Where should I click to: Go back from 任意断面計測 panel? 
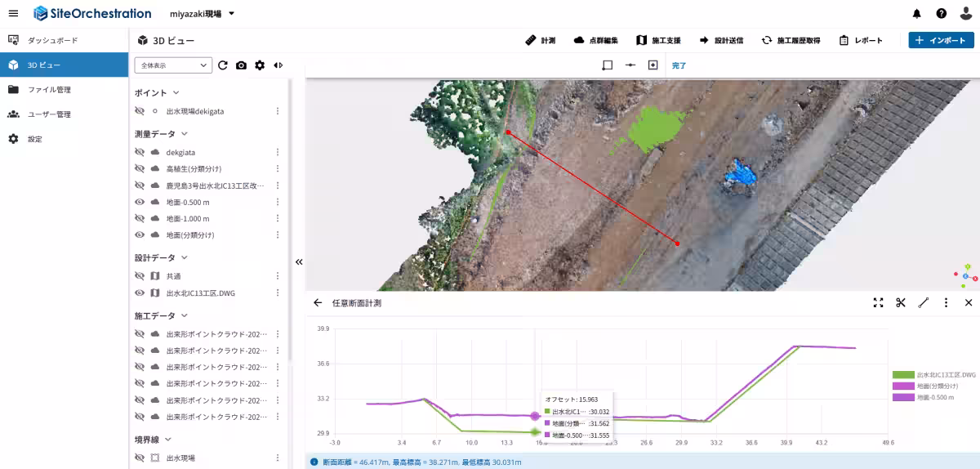318,303
